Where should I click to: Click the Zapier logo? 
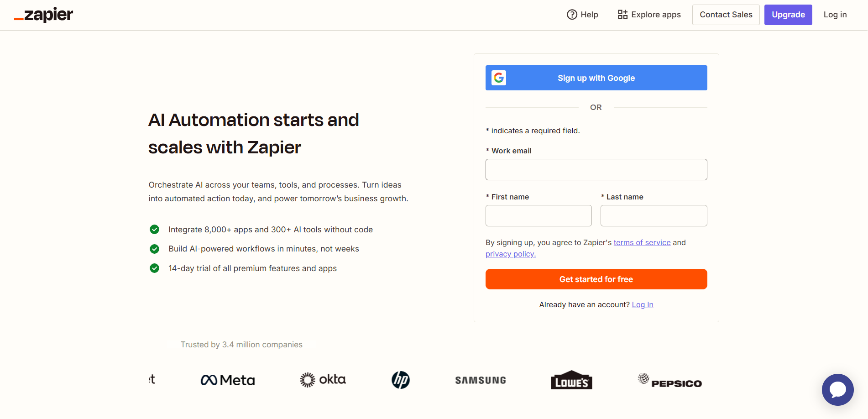pyautogui.click(x=44, y=15)
